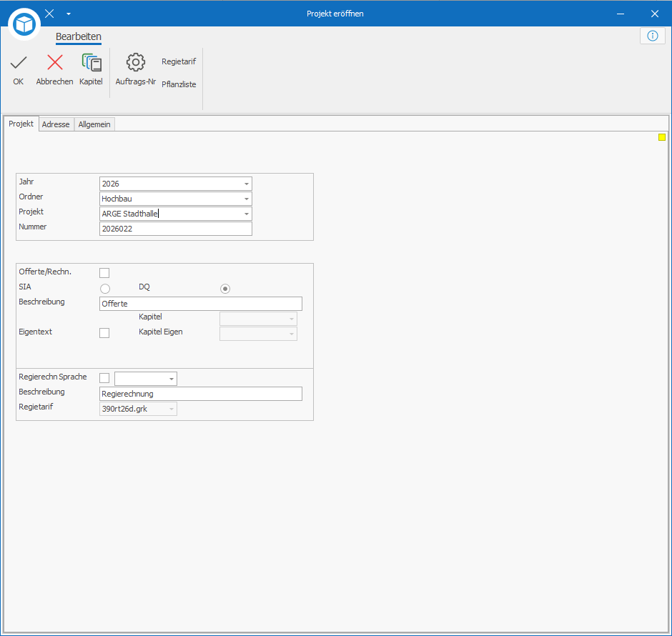The width and height of the screenshot is (672, 636).
Task: Select the SIA radio button
Action: [x=105, y=289]
